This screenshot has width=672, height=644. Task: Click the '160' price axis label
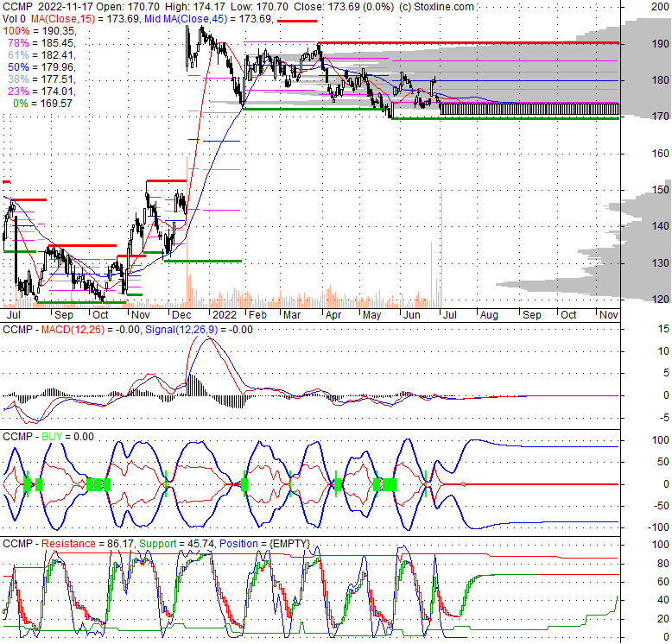(660, 154)
